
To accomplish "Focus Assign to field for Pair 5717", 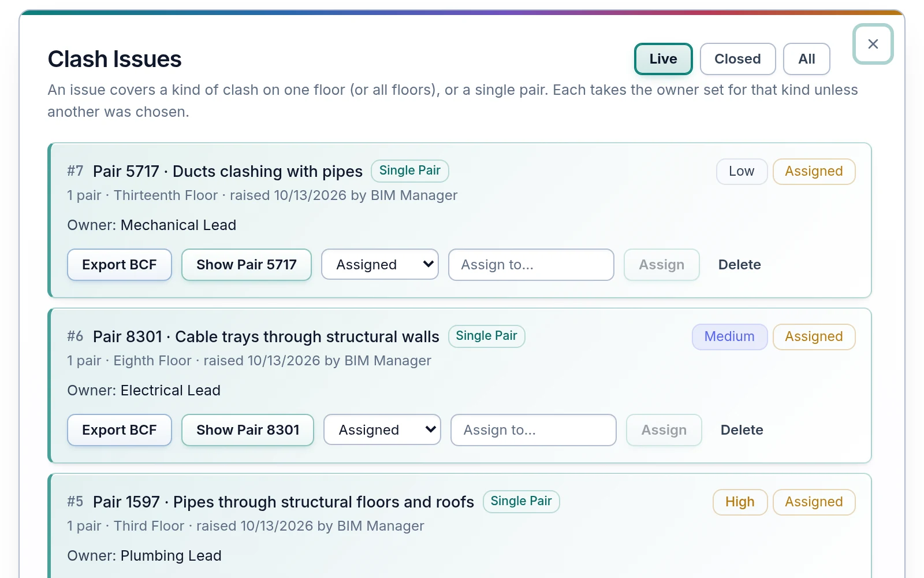I will click(x=531, y=265).
